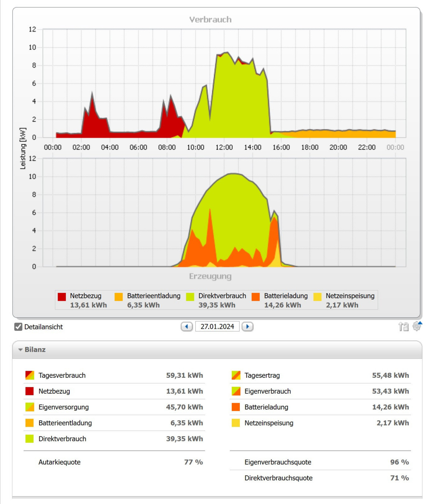This screenshot has width=429, height=504.
Task: Click the Erzeugung chart title
Action: (210, 276)
